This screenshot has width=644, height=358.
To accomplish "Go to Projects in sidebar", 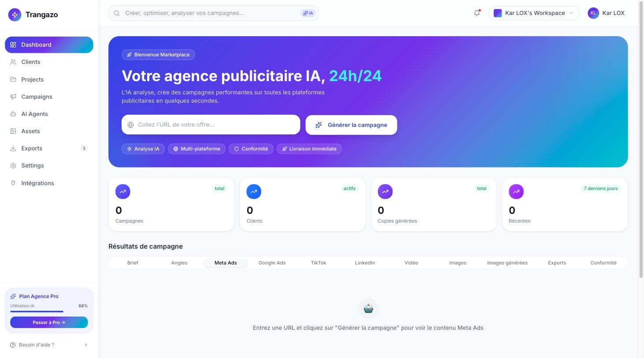I will coord(49,79).
